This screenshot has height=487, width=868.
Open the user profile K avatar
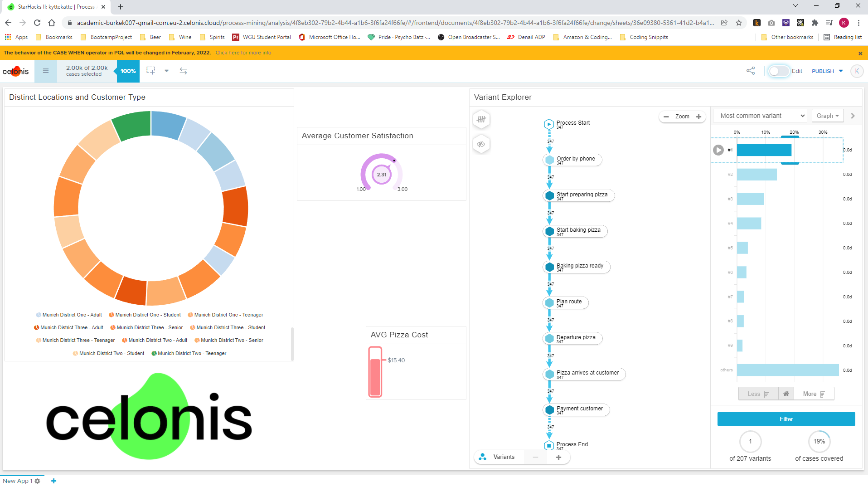857,71
